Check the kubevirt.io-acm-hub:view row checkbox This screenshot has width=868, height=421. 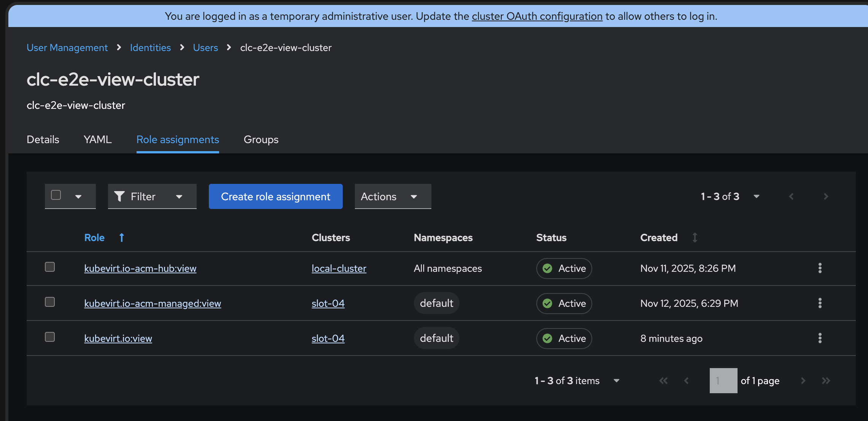(50, 267)
